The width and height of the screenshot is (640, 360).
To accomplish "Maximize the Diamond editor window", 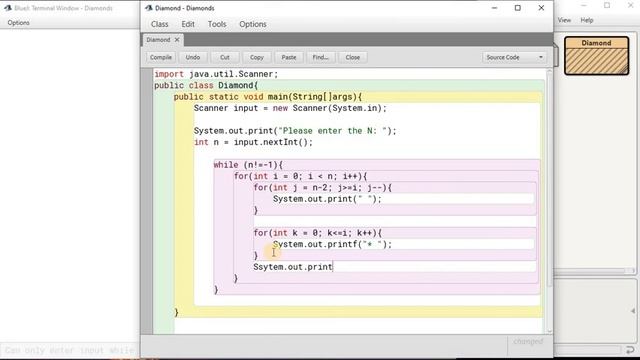I will coord(518,8).
